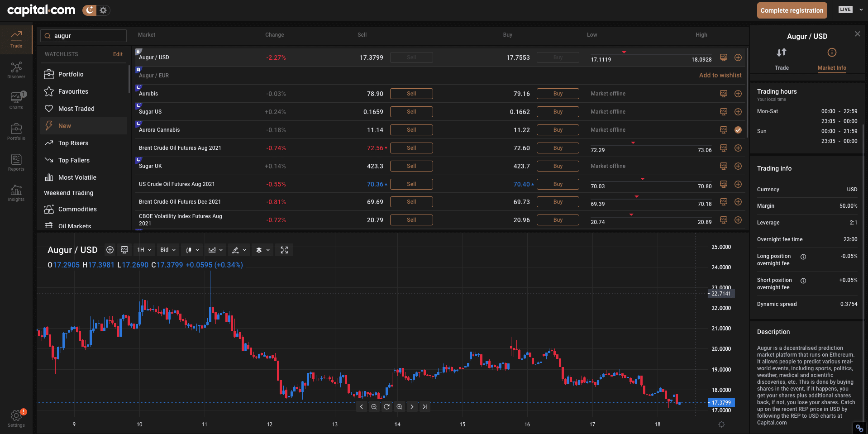This screenshot has height=434, width=868.
Task: Open chart settings gear below price axis
Action: (721, 424)
